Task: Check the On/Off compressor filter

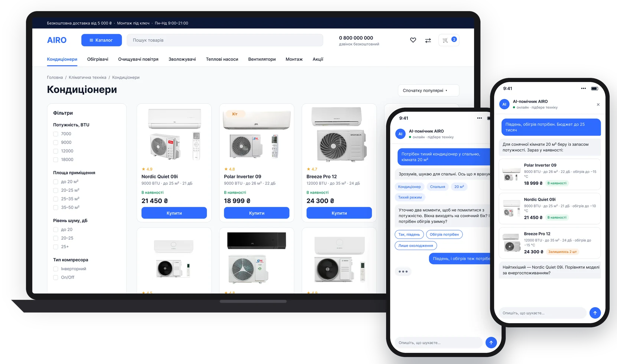Action: pos(56,278)
